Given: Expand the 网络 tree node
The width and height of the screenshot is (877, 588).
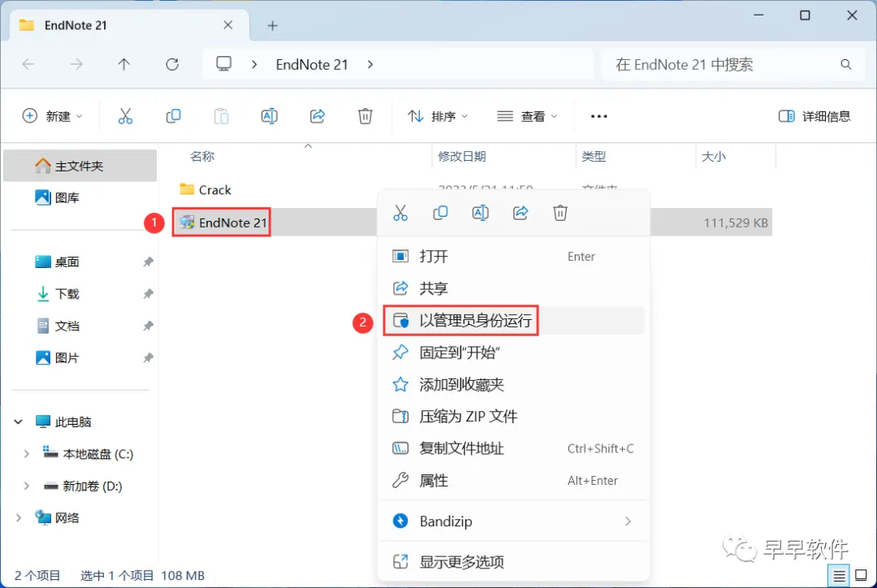Looking at the screenshot, I should 19,518.
